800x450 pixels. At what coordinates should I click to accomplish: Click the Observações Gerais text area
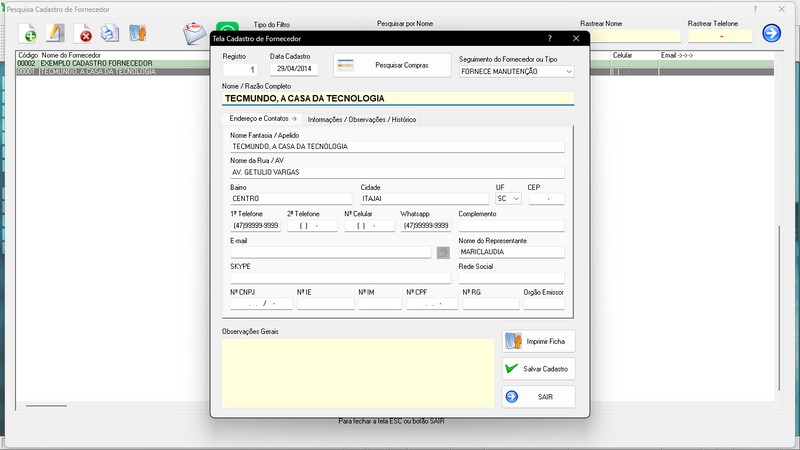[x=358, y=373]
